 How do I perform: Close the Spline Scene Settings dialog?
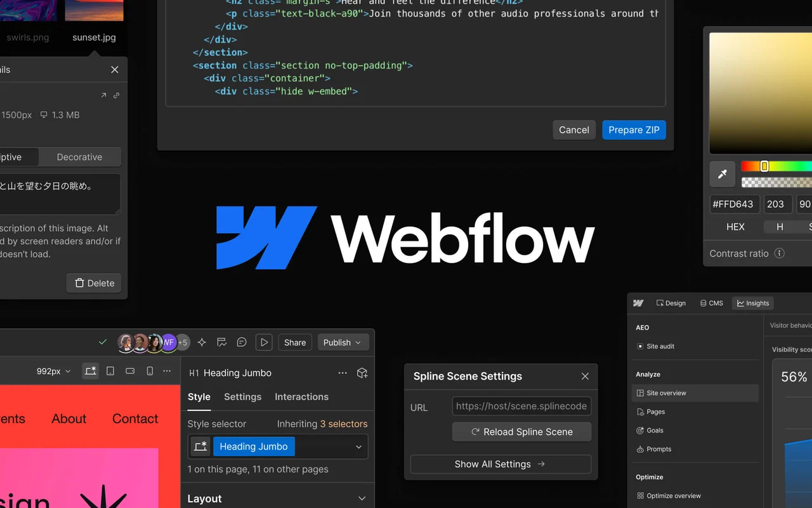tap(585, 377)
